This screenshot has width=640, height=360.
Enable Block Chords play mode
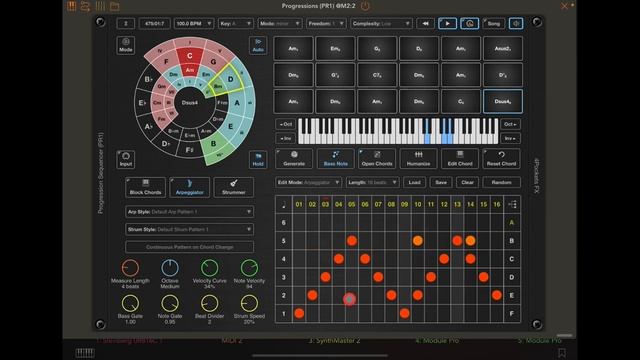coord(145,187)
